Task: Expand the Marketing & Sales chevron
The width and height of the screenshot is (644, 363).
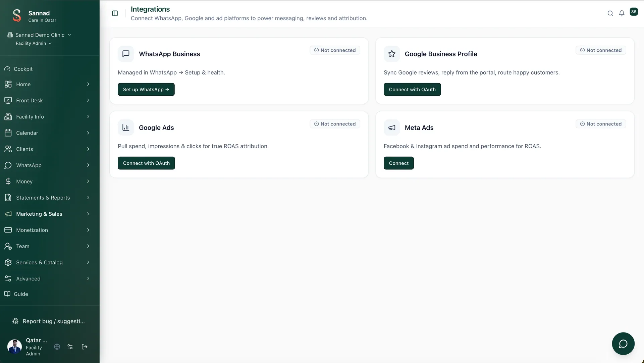Action: click(88, 214)
